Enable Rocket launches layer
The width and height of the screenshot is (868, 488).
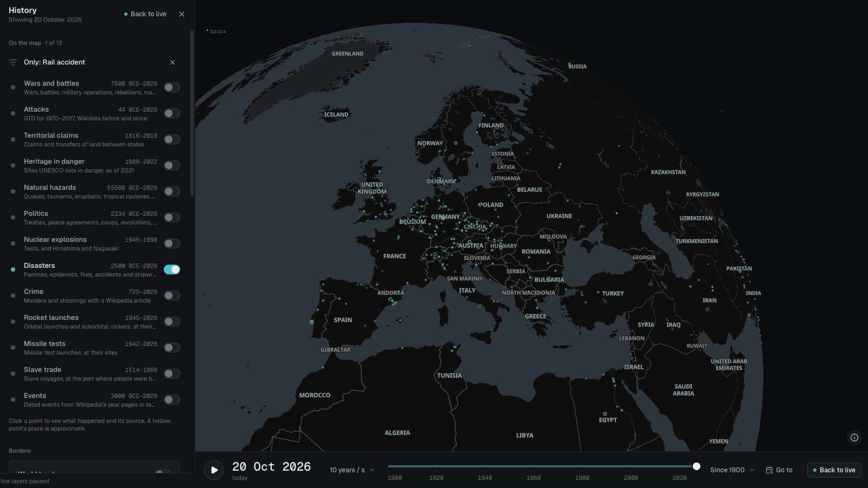pyautogui.click(x=172, y=322)
